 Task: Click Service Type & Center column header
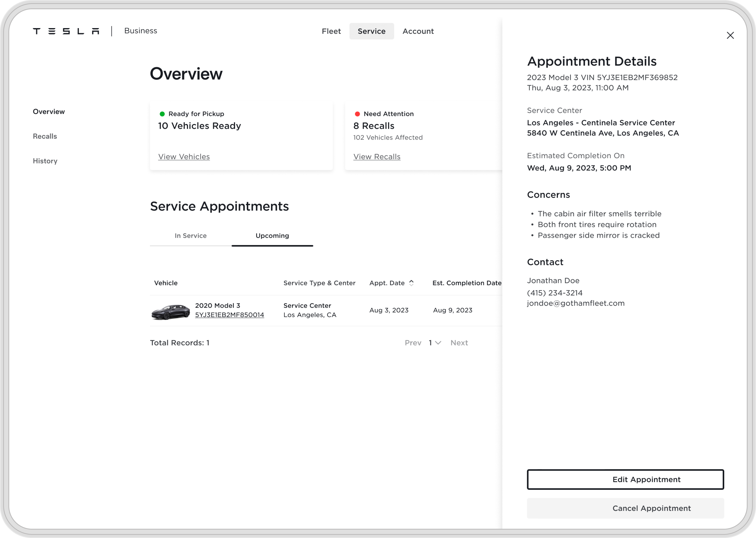(x=319, y=283)
